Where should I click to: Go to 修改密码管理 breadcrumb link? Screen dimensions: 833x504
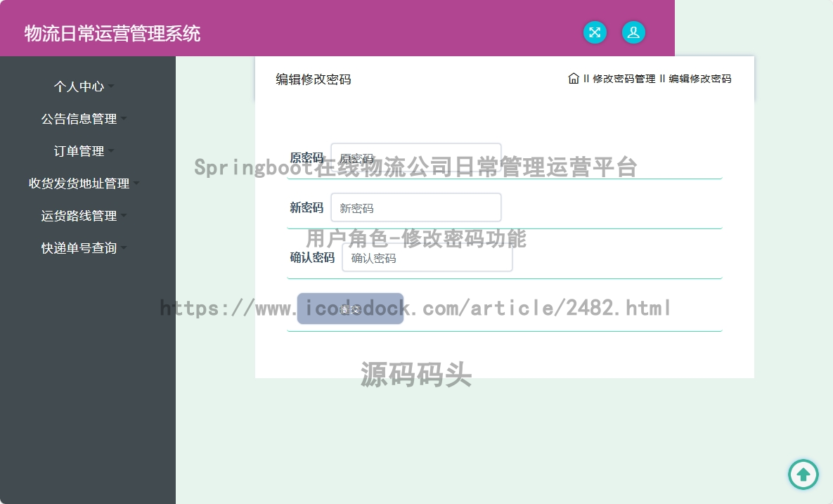[x=624, y=79]
